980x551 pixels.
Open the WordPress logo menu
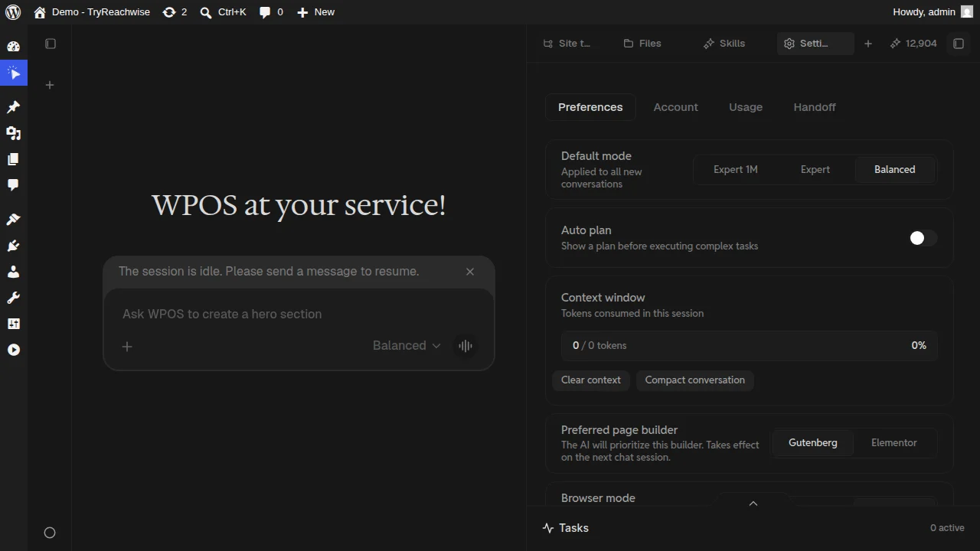pyautogui.click(x=13, y=12)
